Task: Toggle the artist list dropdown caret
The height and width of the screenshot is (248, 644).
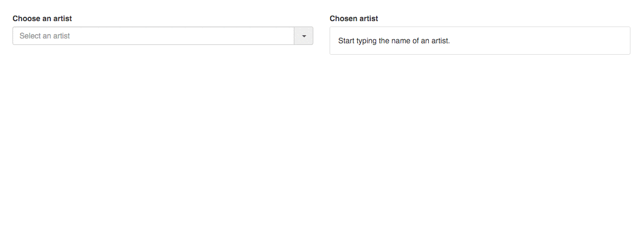Action: coord(304,36)
